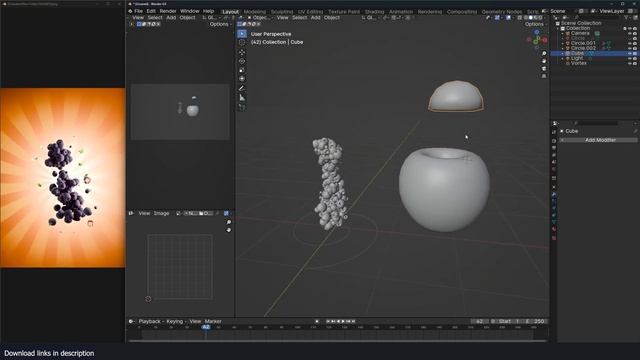The image size is (640, 360).
Task: Click the navigation gizmo axes in main viewport
Action: pyautogui.click(x=537, y=40)
